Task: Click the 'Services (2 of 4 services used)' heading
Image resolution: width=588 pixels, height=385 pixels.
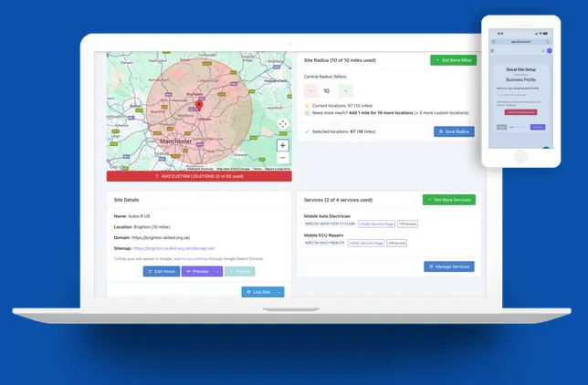Action: coord(338,200)
